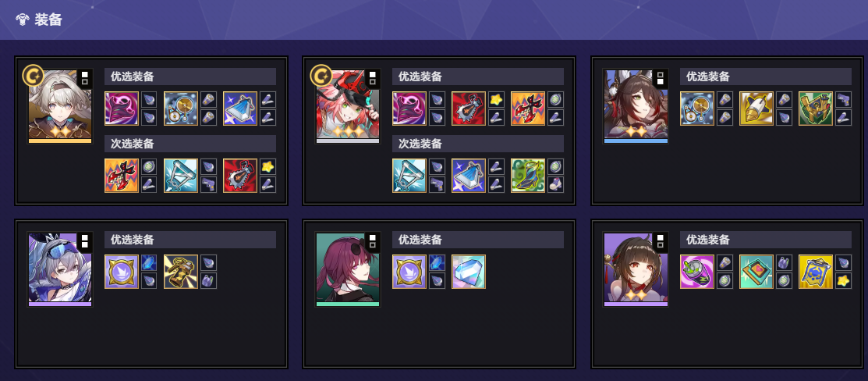Toggle the two-square switch on gray-haired girl's portrait
The image size is (868, 381).
pyautogui.click(x=85, y=77)
